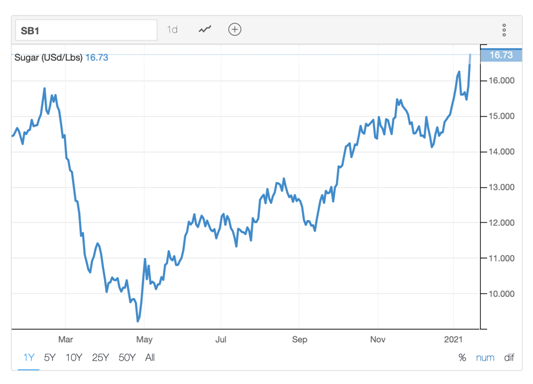
Task: Click the 11.000 y-axis label
Action: (501, 258)
